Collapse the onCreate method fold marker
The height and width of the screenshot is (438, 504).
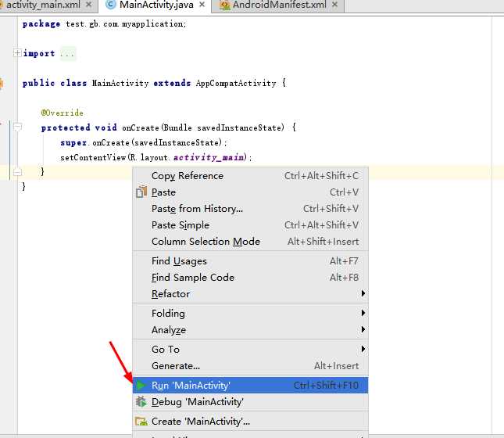pos(18,127)
